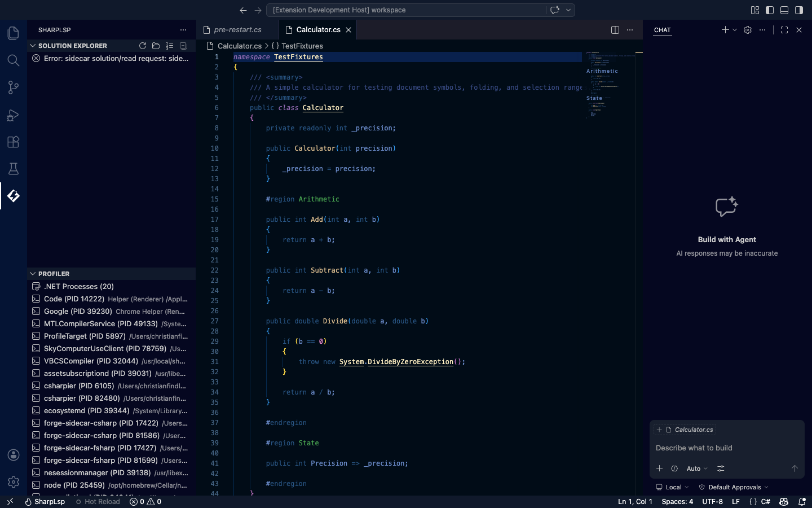Open remote window indicator in status bar
812x508 pixels.
click(10, 501)
